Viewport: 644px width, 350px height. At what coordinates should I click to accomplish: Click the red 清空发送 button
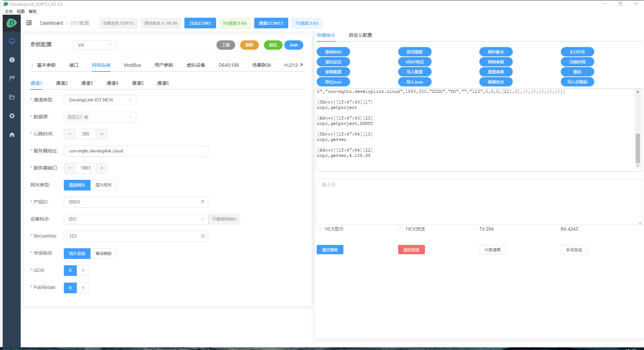pos(412,250)
